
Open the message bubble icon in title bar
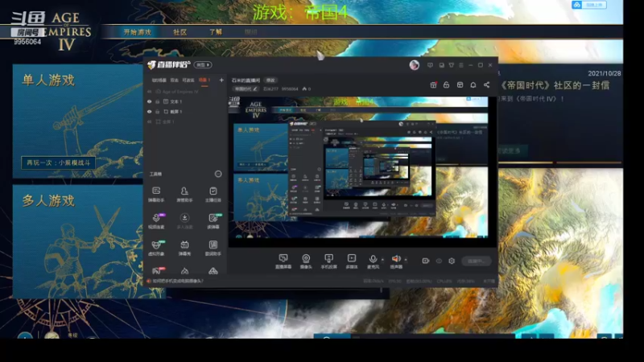click(x=430, y=65)
